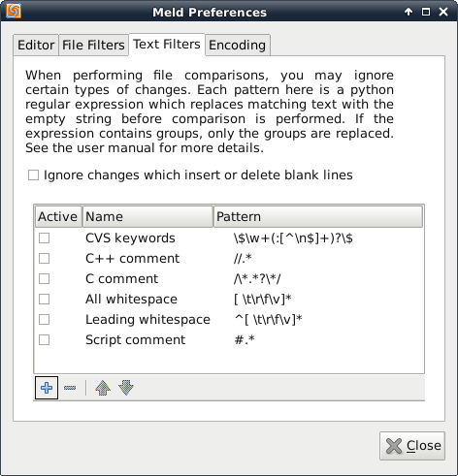Toggle the All whitespace filter checkbox
This screenshot has width=458, height=476.
point(44,300)
